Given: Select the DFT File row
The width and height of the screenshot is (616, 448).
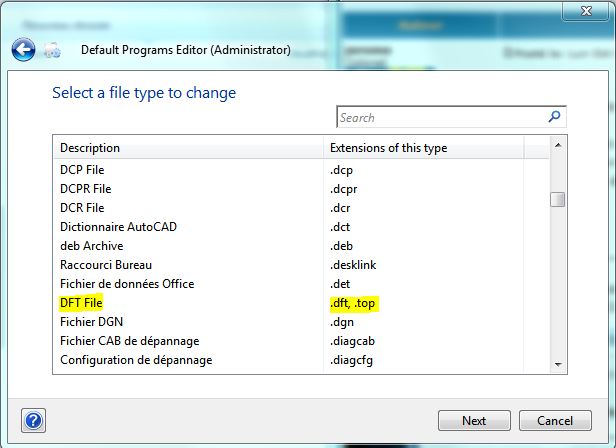Looking at the screenshot, I should (301, 303).
